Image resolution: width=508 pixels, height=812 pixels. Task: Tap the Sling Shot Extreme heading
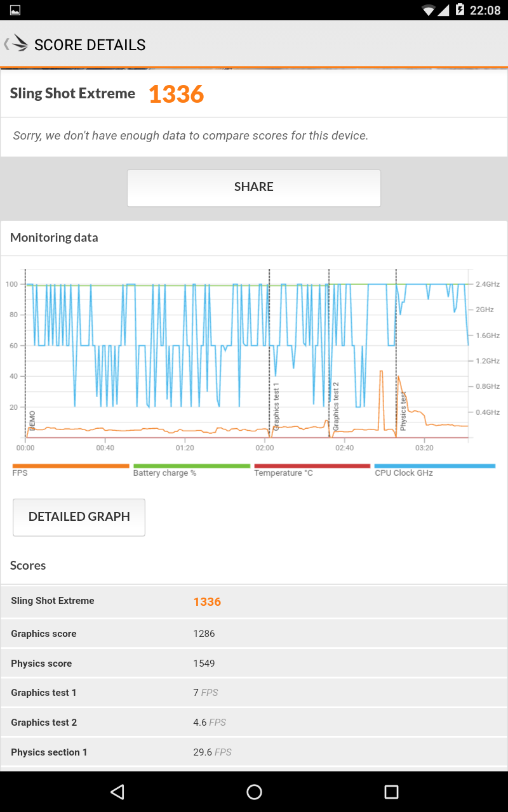72,93
